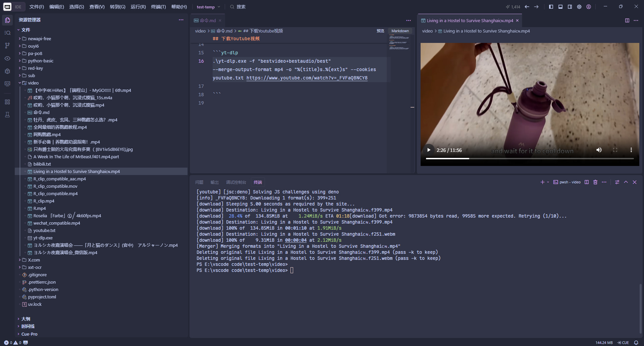Screen dimensions: 644x346
Task: Play the hostel video
Action: [x=429, y=150]
